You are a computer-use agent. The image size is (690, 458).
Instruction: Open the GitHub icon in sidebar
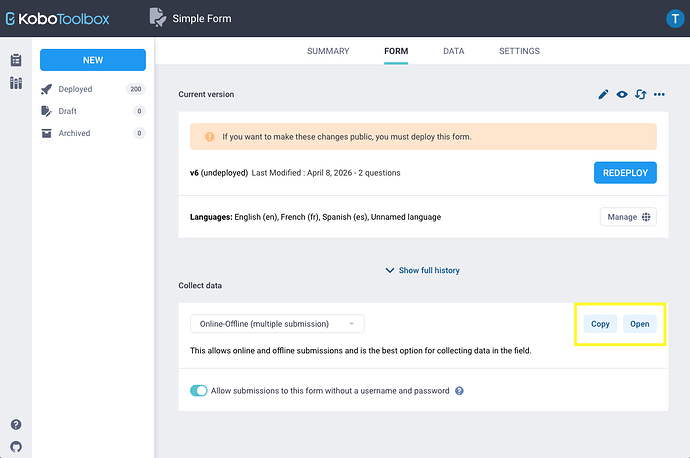coord(16,447)
